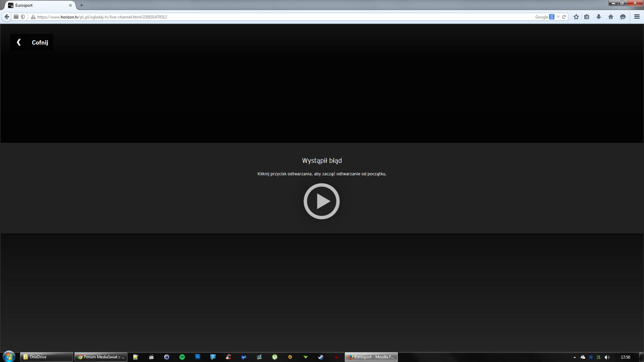The width and height of the screenshot is (644, 362).
Task: Expand the history dropdown arrow in address bar
Action: click(x=558, y=17)
